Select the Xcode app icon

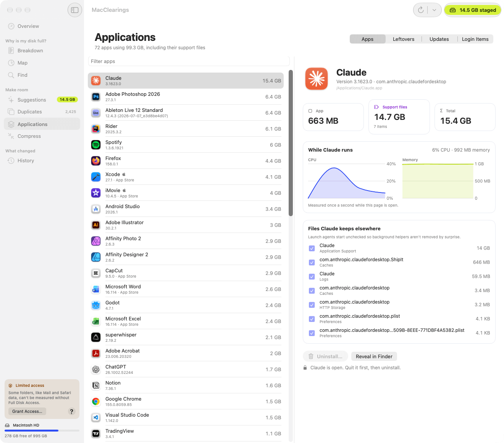(x=96, y=177)
